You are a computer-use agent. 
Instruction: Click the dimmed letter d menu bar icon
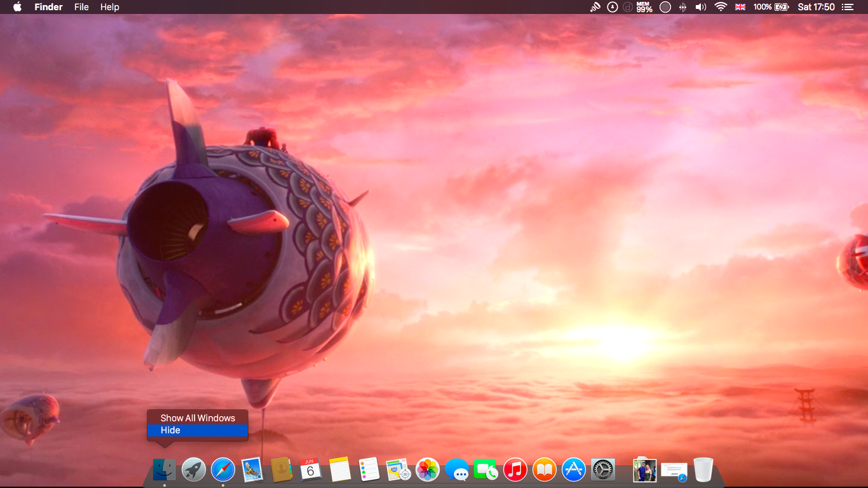coord(628,7)
